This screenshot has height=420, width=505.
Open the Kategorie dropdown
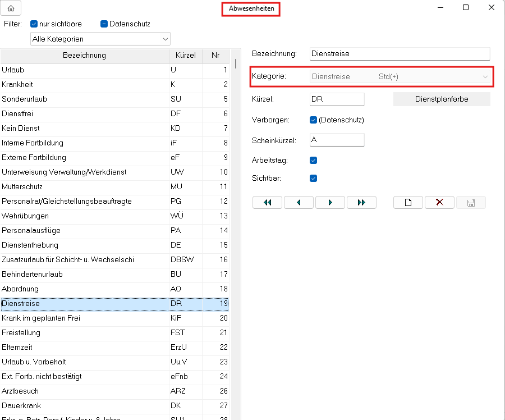pos(400,77)
